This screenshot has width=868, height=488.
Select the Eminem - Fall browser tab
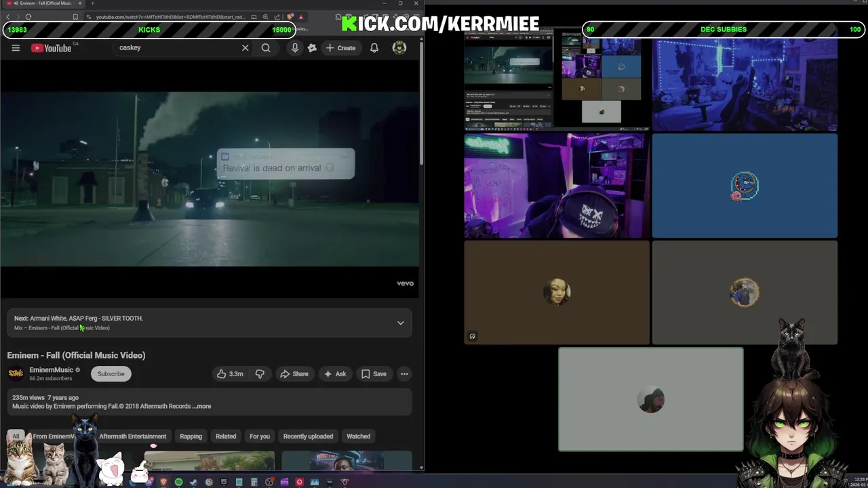click(42, 3)
